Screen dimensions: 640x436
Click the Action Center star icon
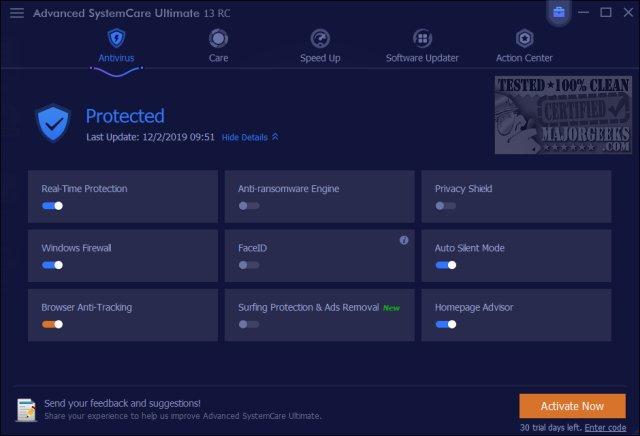pos(524,39)
